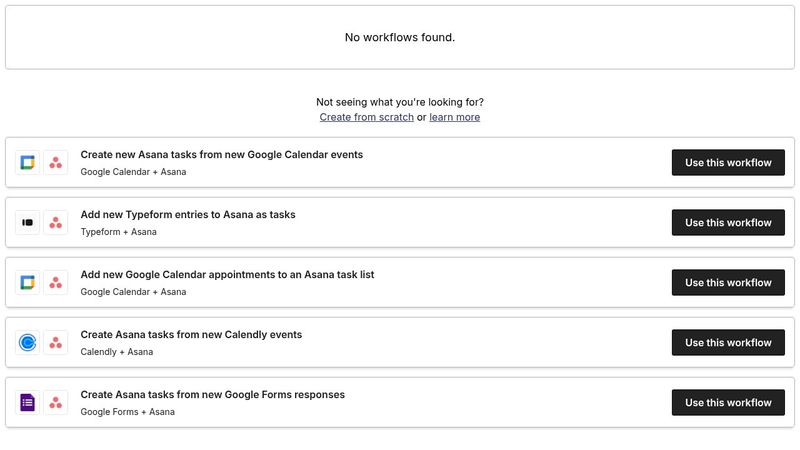This screenshot has height=450, width=800.
Task: Click the Calendly icon in fourth row
Action: click(28, 343)
